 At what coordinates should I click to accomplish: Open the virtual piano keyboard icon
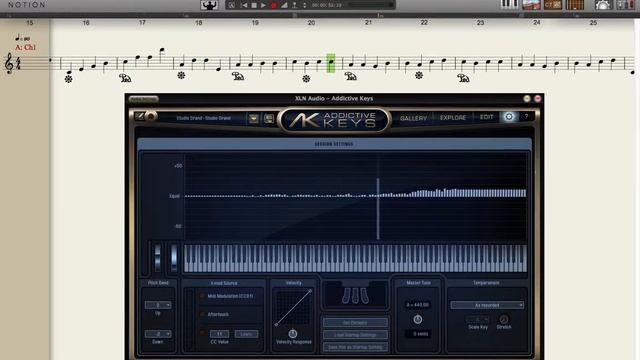pos(509,4)
